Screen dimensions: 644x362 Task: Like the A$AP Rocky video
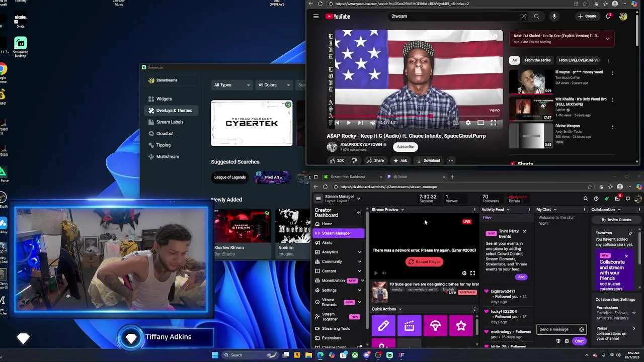(x=337, y=160)
